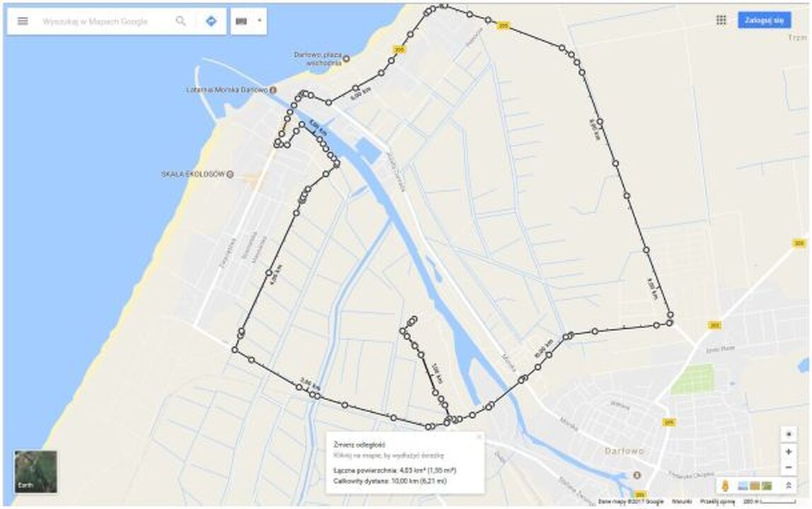Switch to Earth satellite view thumbnail
Image resolution: width=812 pixels, height=509 pixels.
pos(36,472)
